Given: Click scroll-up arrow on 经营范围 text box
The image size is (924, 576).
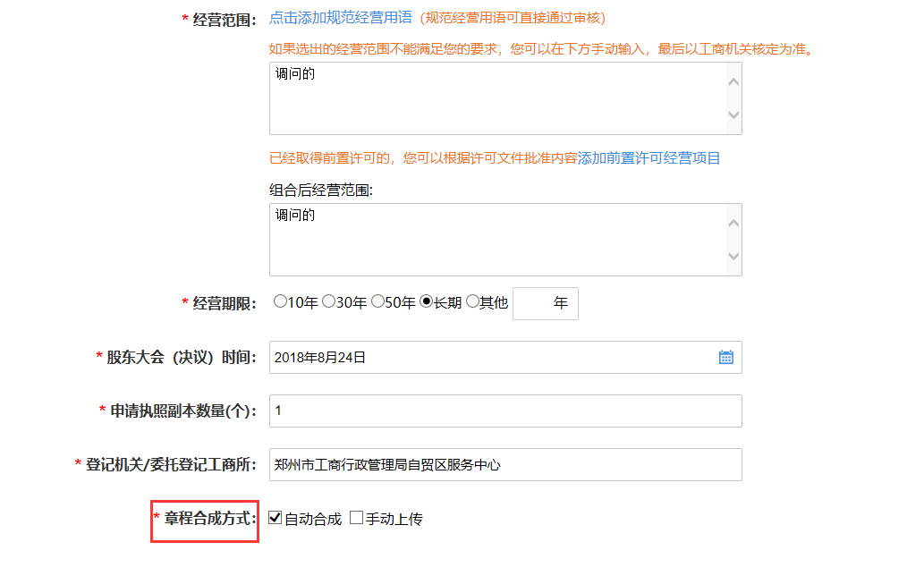Looking at the screenshot, I should coord(734,83).
